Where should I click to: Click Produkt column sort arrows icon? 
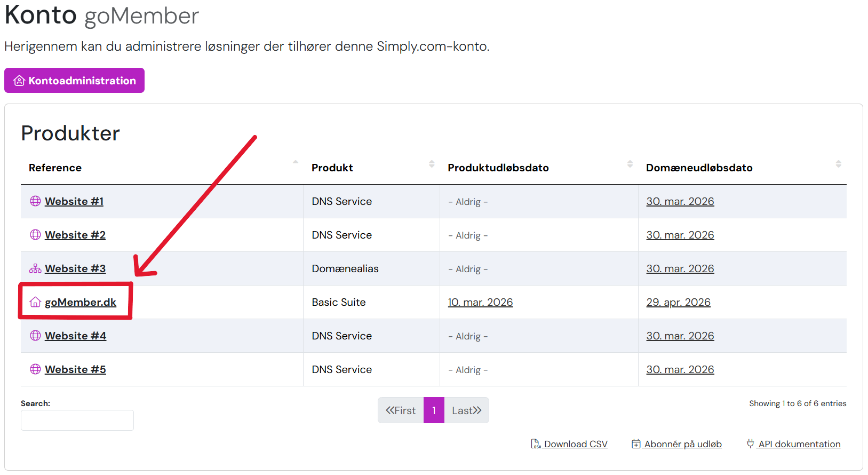(432, 164)
